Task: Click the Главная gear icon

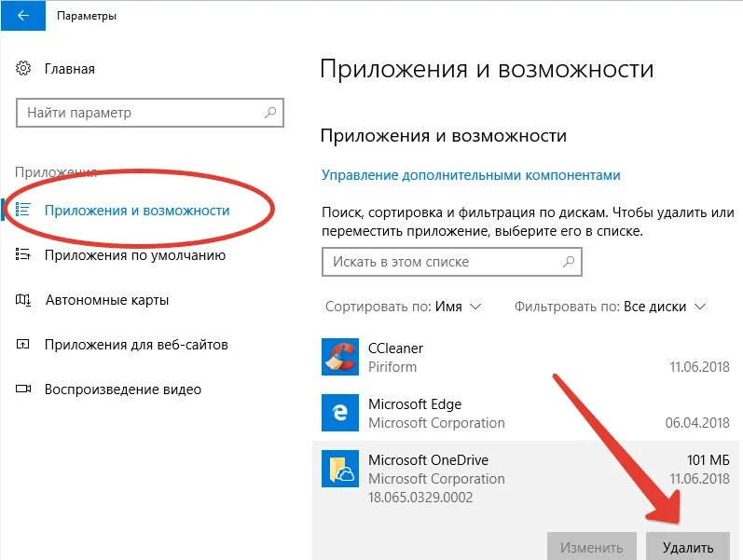Action: point(23,68)
